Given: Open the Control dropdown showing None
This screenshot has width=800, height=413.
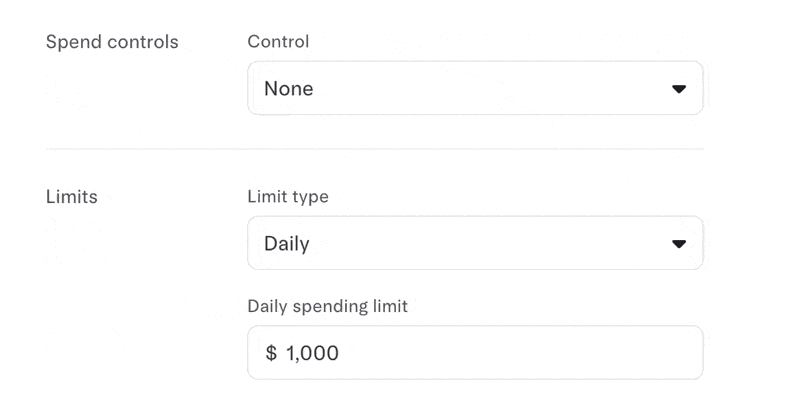Looking at the screenshot, I should [x=475, y=88].
